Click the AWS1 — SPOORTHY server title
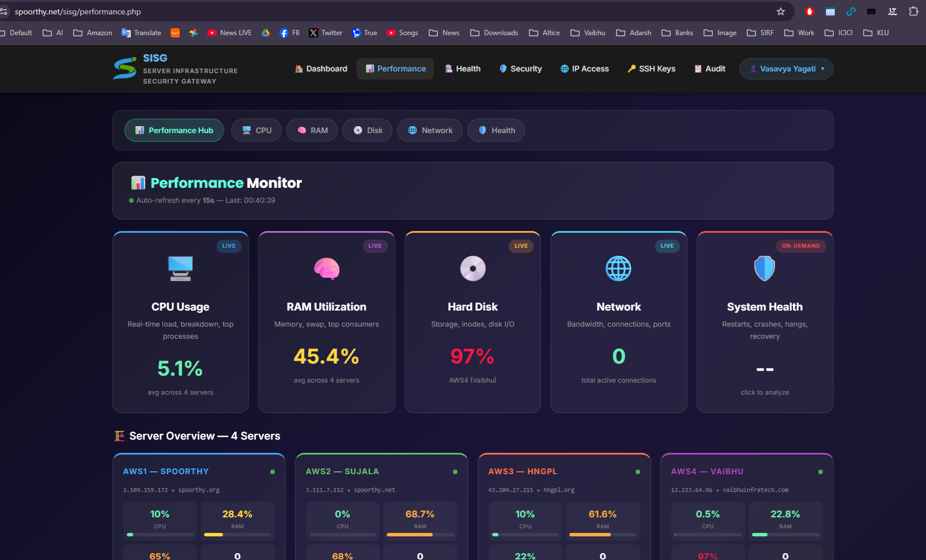Screen dimensions: 926x560 pyautogui.click(x=166, y=471)
